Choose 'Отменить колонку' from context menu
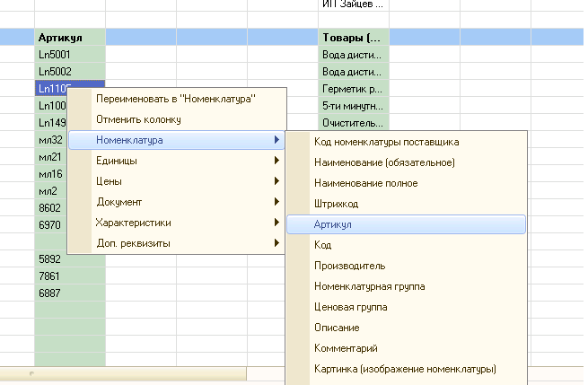This screenshot has height=385, width=588. pos(138,119)
